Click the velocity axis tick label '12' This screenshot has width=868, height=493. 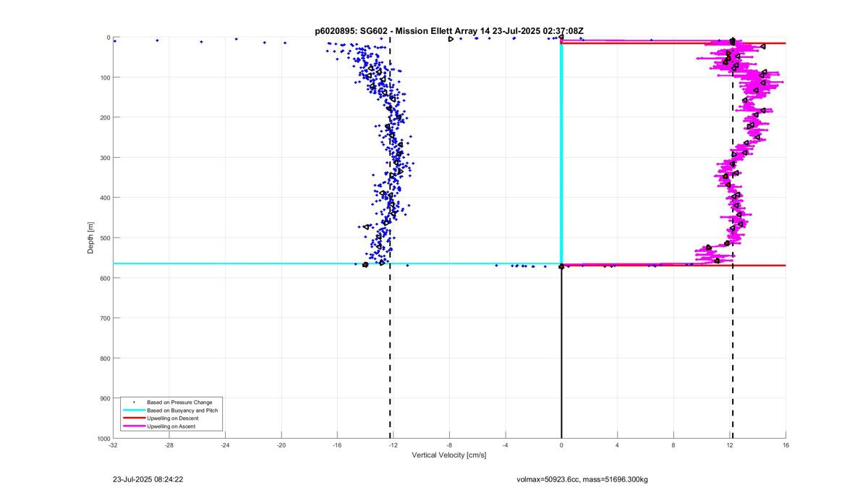pyautogui.click(x=730, y=445)
